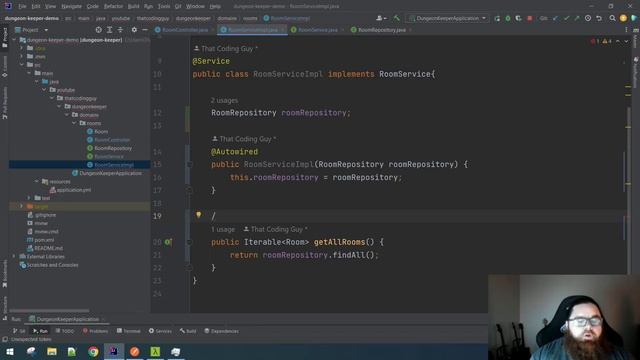640x360 pixels.
Task: Open the orange circle app in the taskbar
Action: [134, 351]
